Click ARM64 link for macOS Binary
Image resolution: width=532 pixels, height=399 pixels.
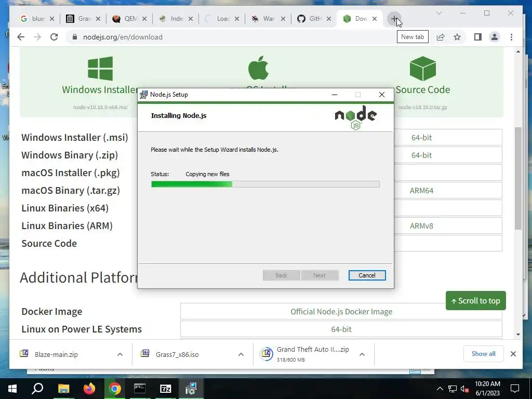click(421, 190)
